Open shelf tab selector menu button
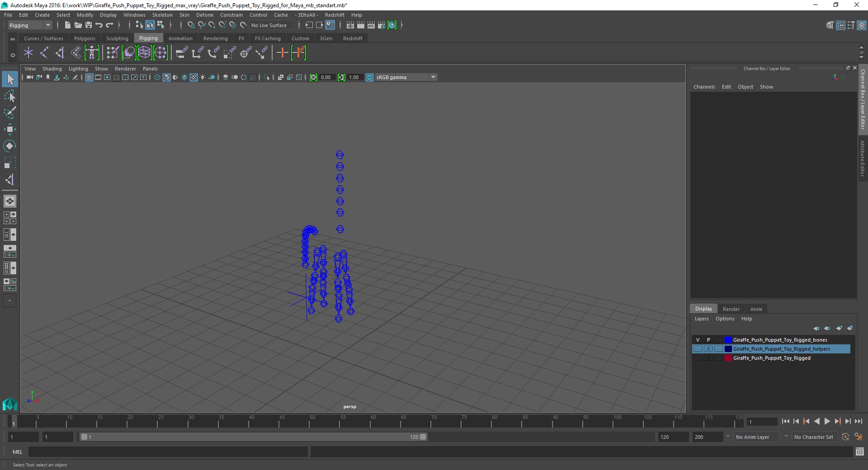Viewport: 868px width, 470px height. pos(13,39)
